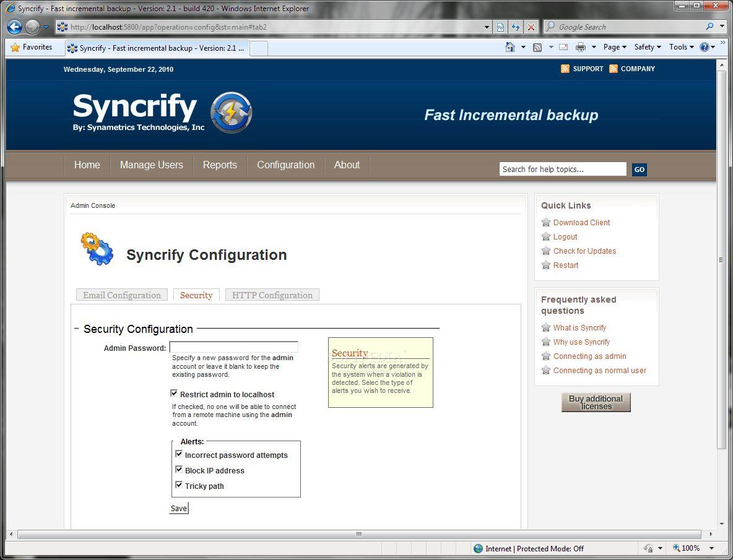This screenshot has height=560, width=733.
Task: Open the Download Client quick link
Action: coord(581,222)
